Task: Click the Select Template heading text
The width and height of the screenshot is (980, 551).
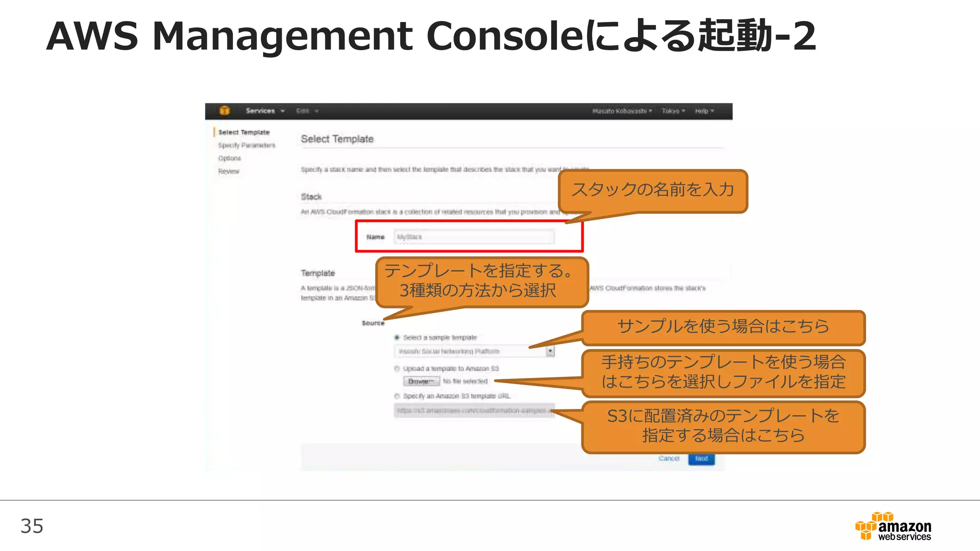Action: click(x=337, y=139)
